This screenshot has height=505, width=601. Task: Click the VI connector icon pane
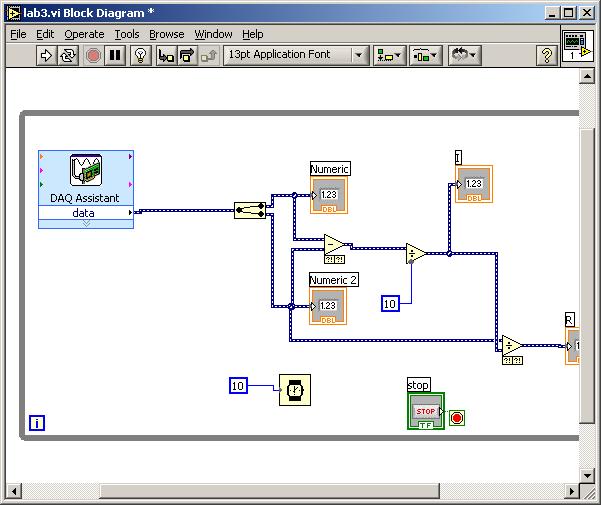[x=577, y=46]
